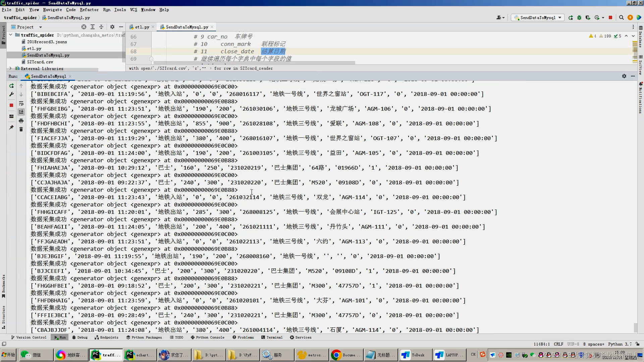
Task: Open the Refactor menu
Action: (x=89, y=10)
